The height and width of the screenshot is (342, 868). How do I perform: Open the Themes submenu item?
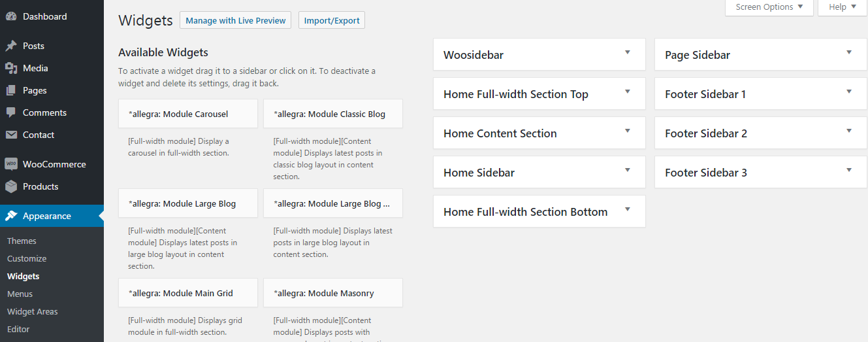coord(22,241)
